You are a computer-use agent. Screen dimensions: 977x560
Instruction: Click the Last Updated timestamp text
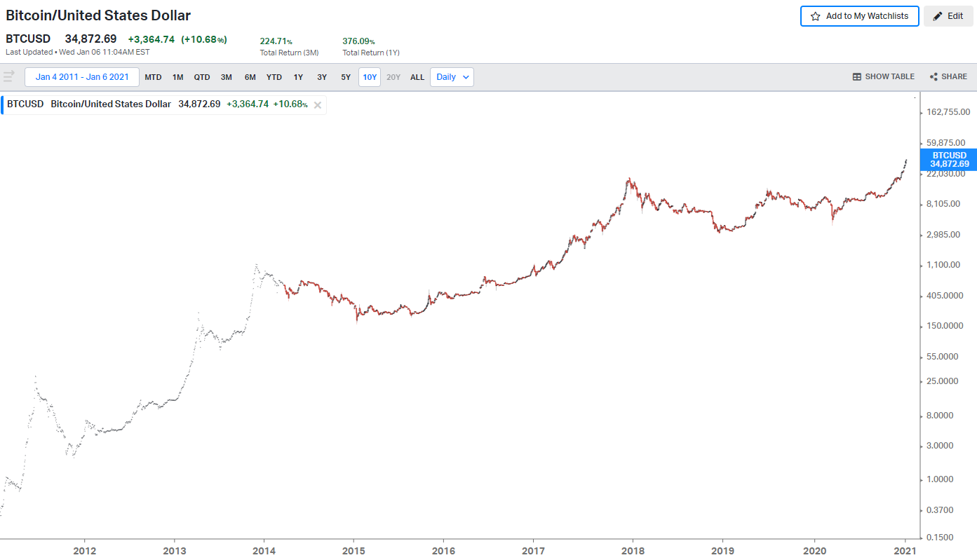pos(78,52)
